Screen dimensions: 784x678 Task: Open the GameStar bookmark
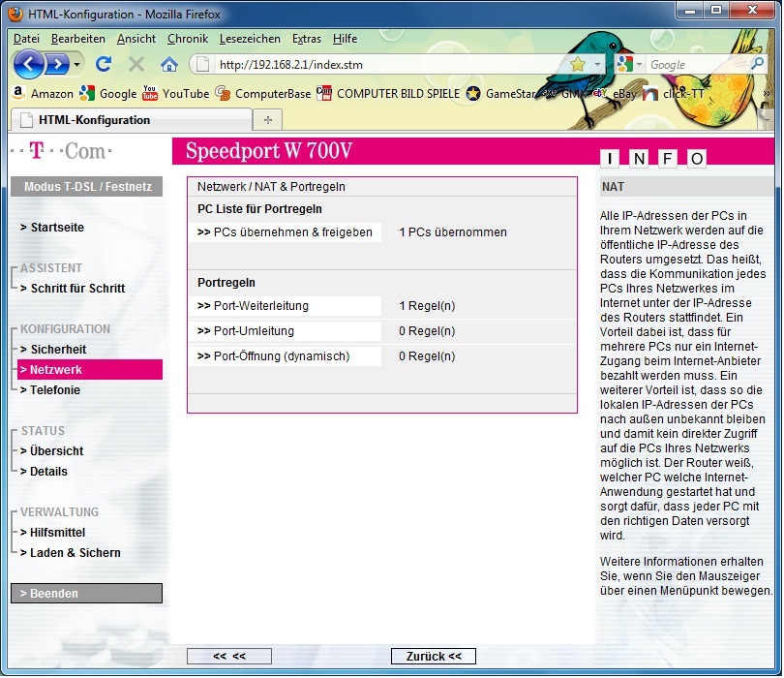pos(501,94)
